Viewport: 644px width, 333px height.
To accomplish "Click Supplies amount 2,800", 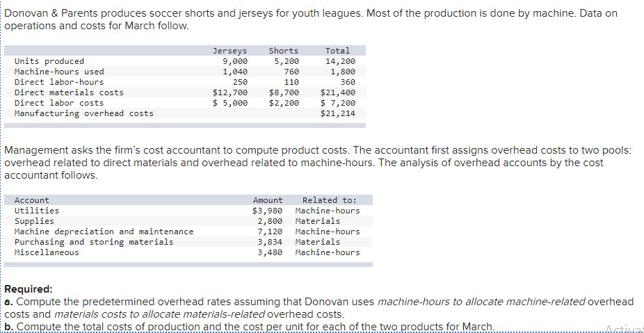I will coord(271,221).
